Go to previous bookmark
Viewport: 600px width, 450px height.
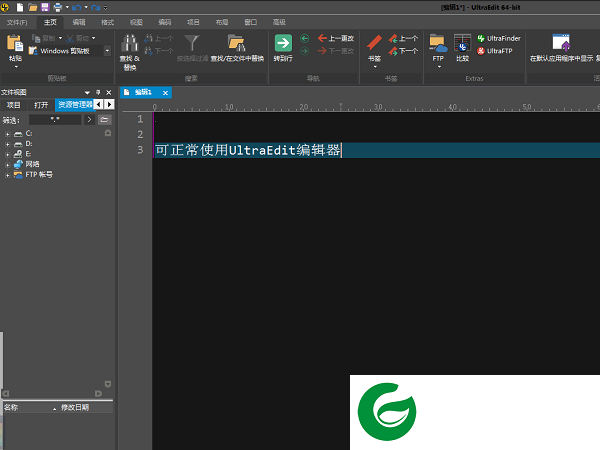coord(403,38)
